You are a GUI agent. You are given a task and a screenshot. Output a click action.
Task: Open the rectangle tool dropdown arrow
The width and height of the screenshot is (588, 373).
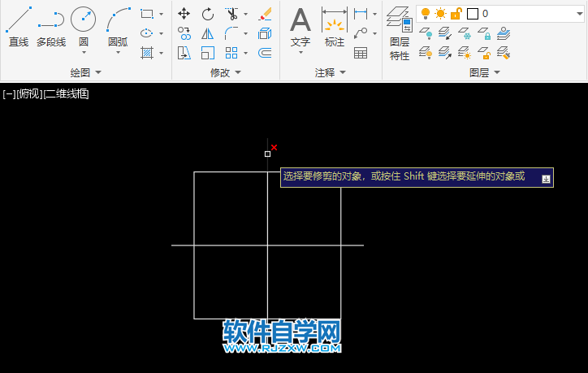[162, 15]
